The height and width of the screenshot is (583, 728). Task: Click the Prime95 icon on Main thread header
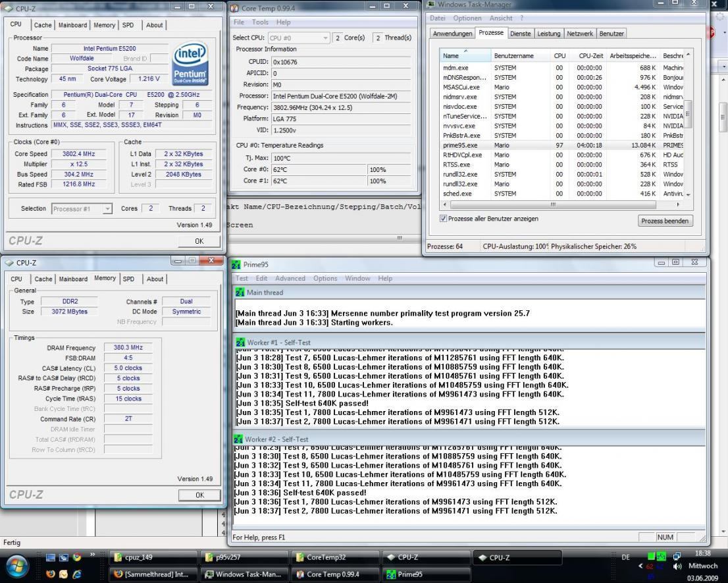pyautogui.click(x=240, y=292)
